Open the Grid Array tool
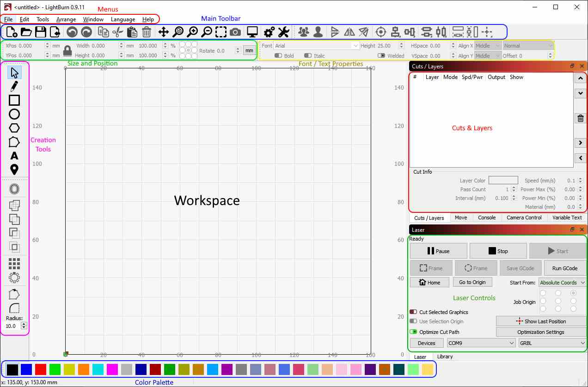This screenshot has height=387, width=588. coord(14,263)
